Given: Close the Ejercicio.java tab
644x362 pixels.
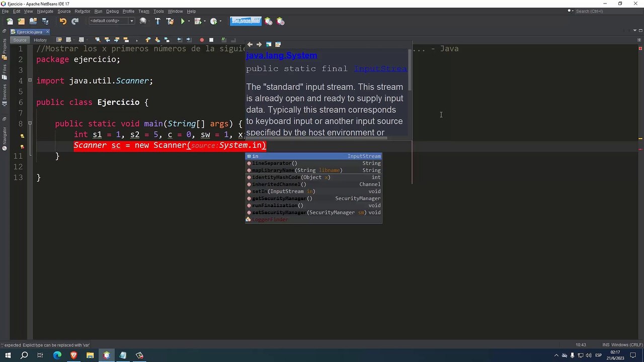Looking at the screenshot, I should tap(47, 32).
